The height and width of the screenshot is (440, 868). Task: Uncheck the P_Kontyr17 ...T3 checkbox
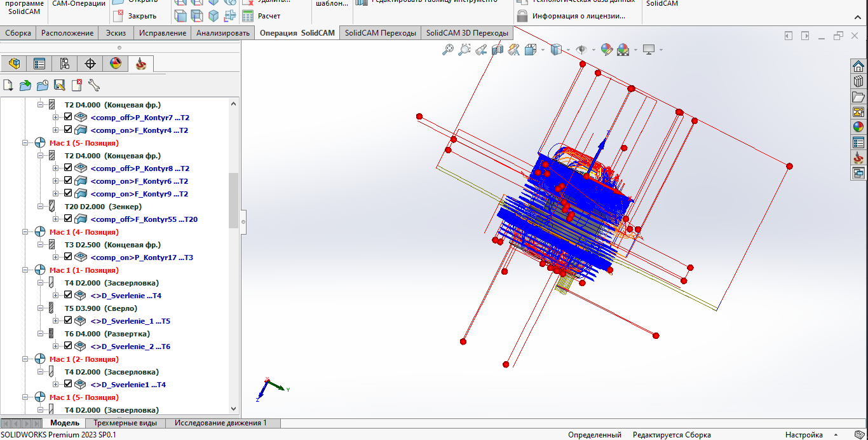click(x=68, y=257)
